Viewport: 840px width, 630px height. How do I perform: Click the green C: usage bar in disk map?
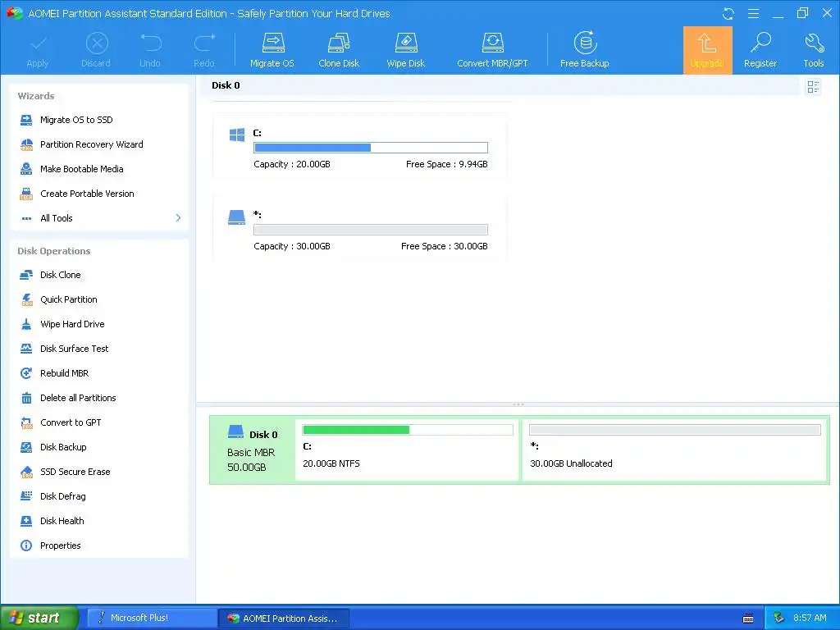(408, 430)
